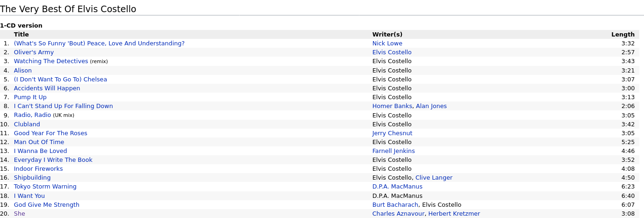
Task: Select the 4:50 length for Shipbuilding
Action: [628, 178]
